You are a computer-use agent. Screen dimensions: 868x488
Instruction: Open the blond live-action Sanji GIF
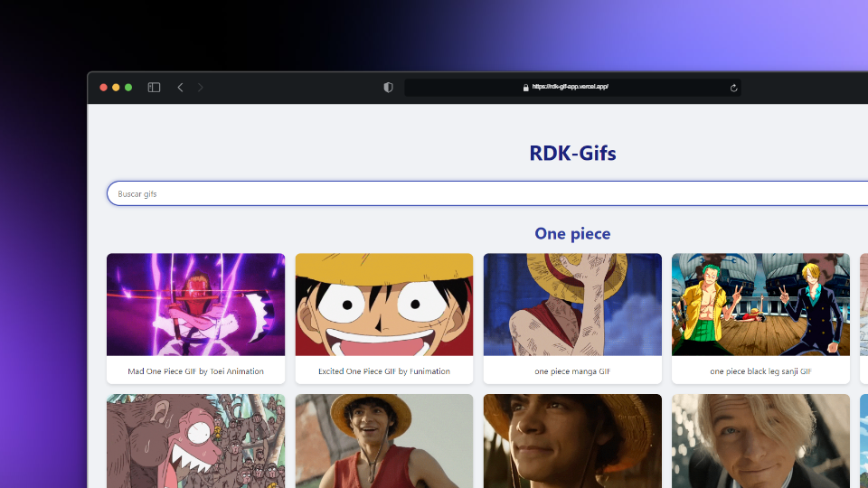(760, 441)
